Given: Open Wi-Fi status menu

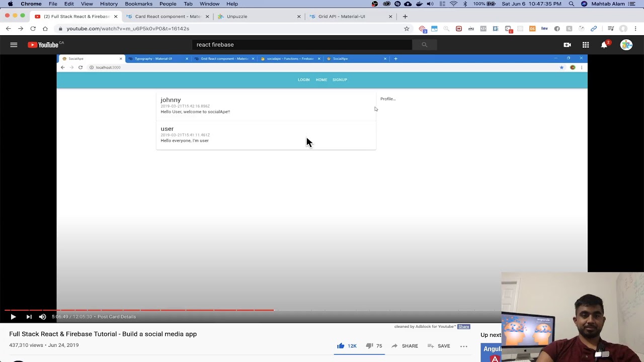Looking at the screenshot, I should pyautogui.click(x=453, y=4).
